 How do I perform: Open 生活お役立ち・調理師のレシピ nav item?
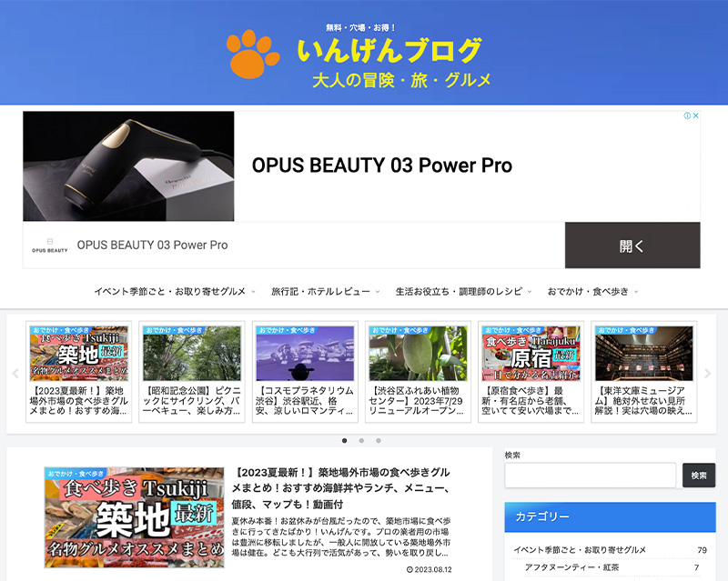click(x=459, y=292)
